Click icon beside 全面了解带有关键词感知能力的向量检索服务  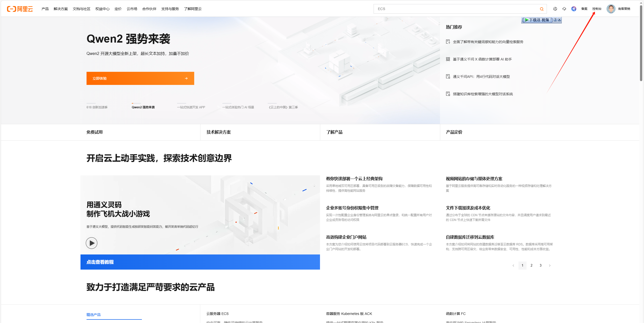[x=448, y=42]
